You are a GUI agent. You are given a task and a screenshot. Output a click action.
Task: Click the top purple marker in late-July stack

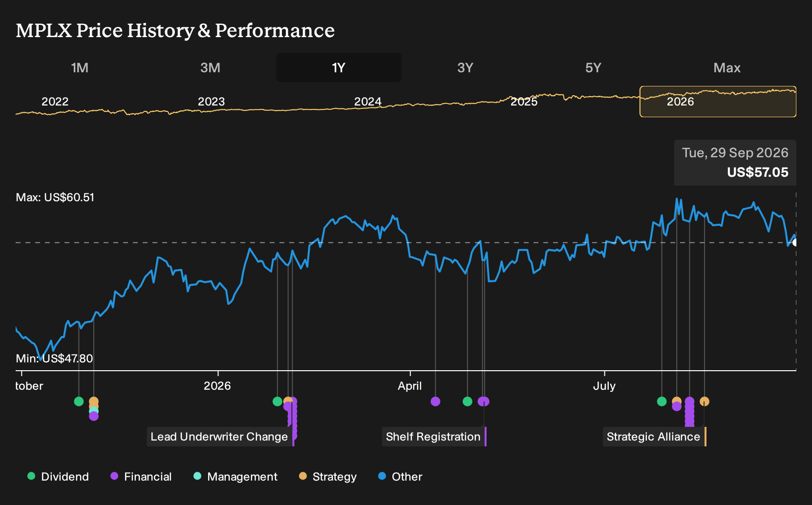[x=689, y=401]
